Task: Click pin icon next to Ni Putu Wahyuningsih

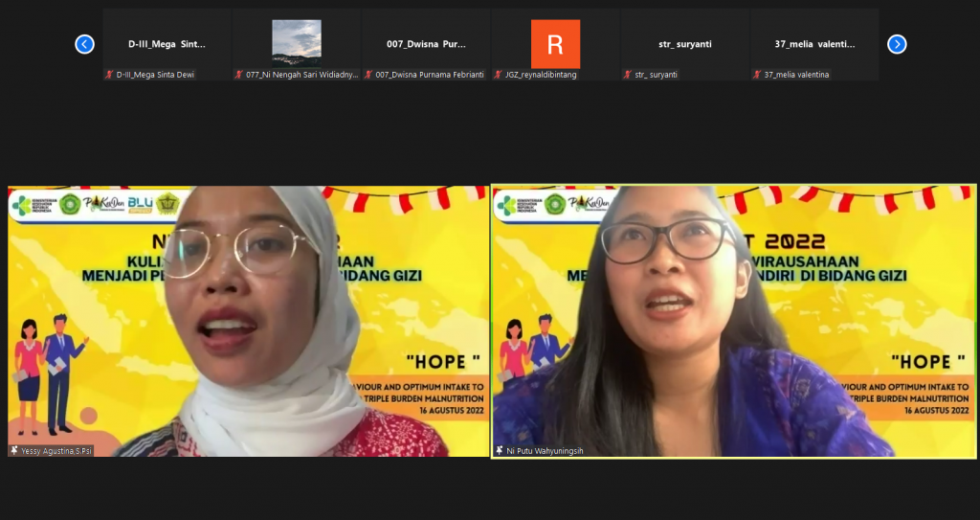Action: 500,450
